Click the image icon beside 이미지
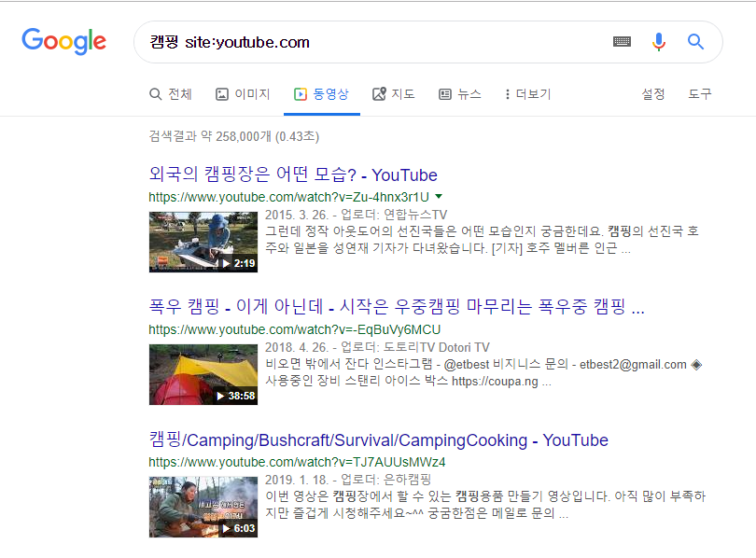Image resolution: width=756 pixels, height=558 pixels. [x=222, y=94]
